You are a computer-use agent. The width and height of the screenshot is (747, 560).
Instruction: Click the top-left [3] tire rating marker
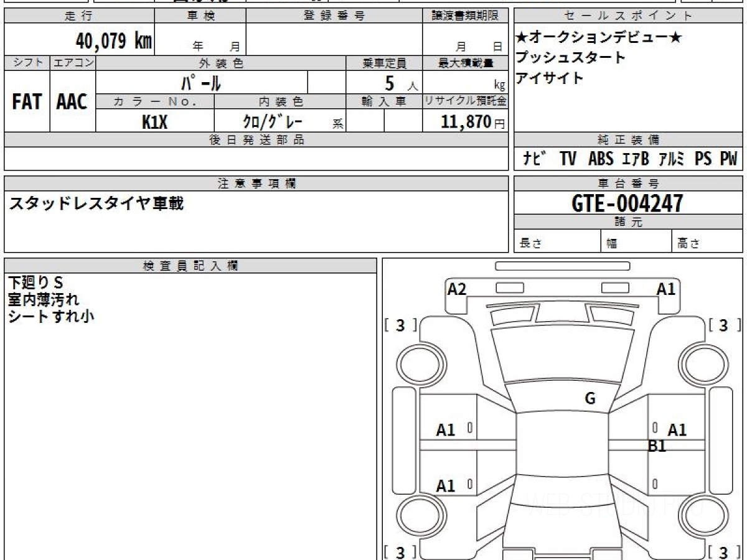click(400, 325)
